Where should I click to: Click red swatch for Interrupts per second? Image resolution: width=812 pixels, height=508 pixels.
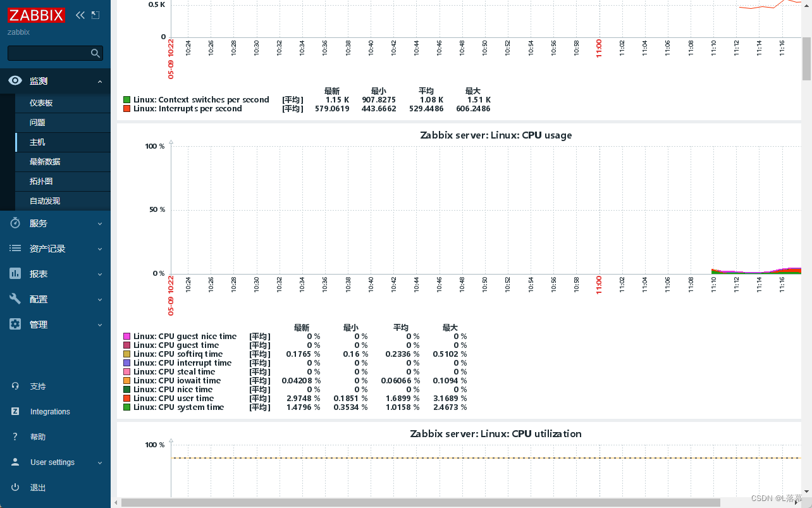point(127,108)
